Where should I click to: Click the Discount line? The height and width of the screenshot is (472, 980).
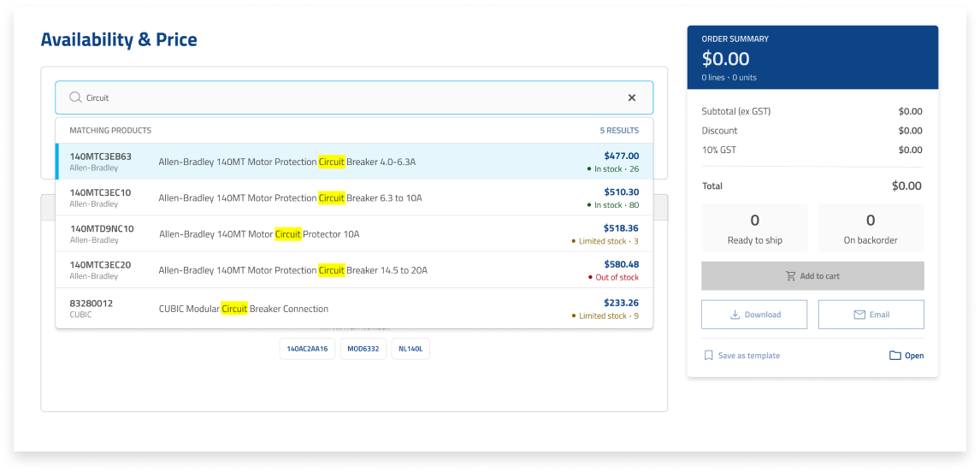pos(812,131)
